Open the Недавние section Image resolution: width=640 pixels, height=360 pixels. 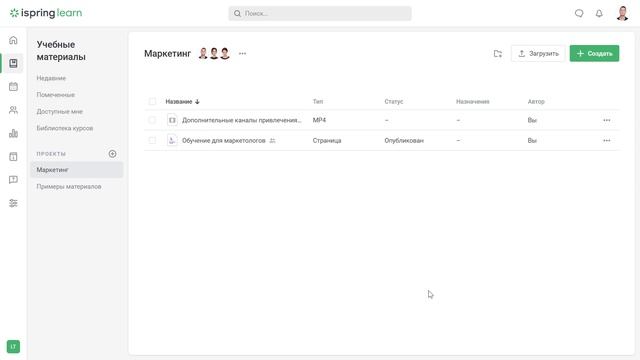coord(51,78)
